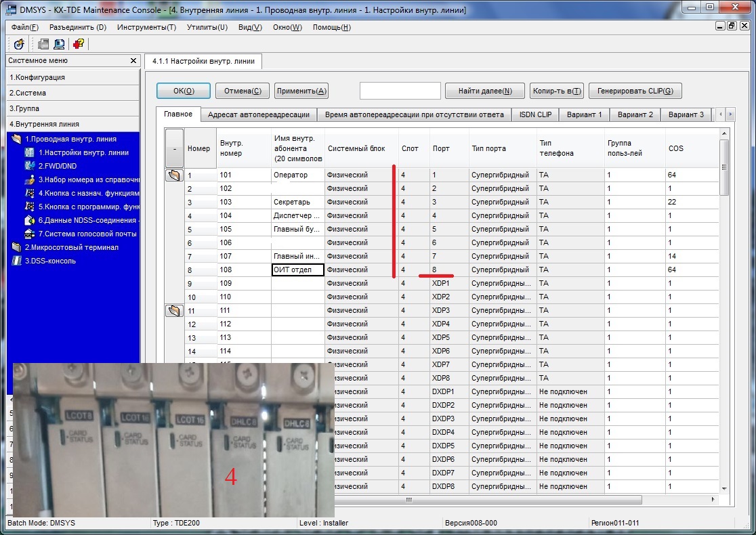
Task: Open the Инструменты(T) menu
Action: 146,28
